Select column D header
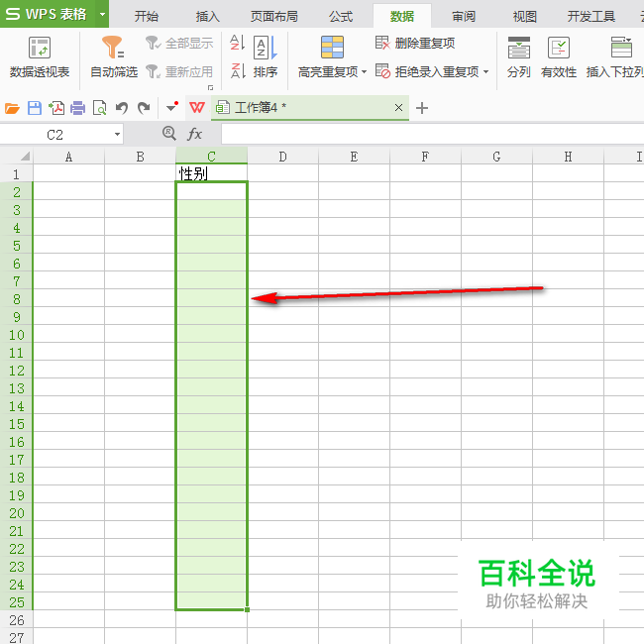Screen dimensions: 644x644 point(282,157)
